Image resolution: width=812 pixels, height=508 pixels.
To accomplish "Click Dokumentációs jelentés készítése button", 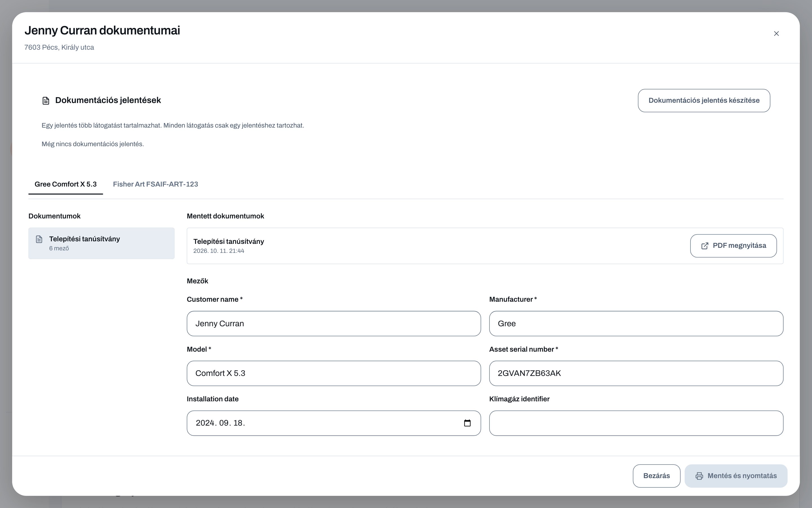I will click(x=704, y=100).
